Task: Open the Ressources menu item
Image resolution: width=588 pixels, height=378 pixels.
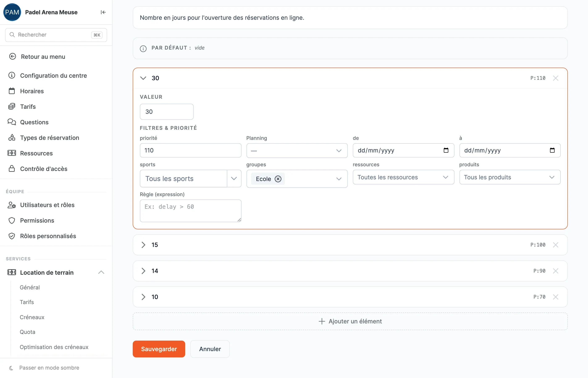Action: click(30, 153)
